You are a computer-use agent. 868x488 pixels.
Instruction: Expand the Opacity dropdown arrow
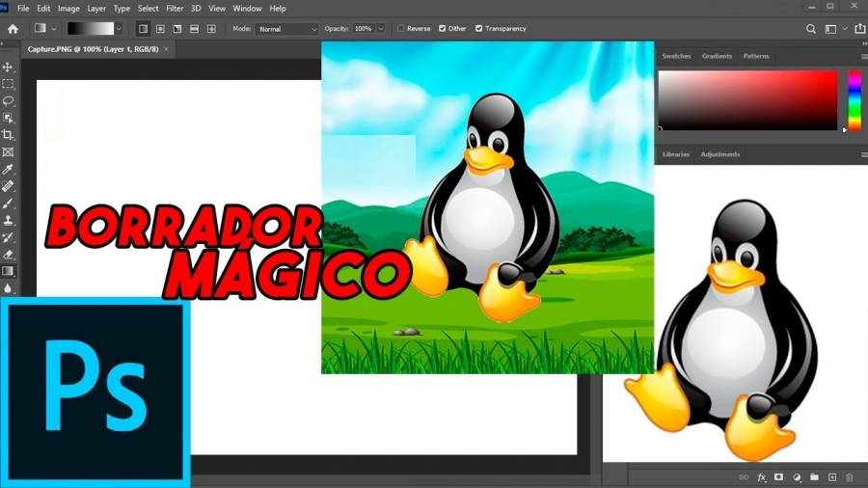[x=381, y=29]
